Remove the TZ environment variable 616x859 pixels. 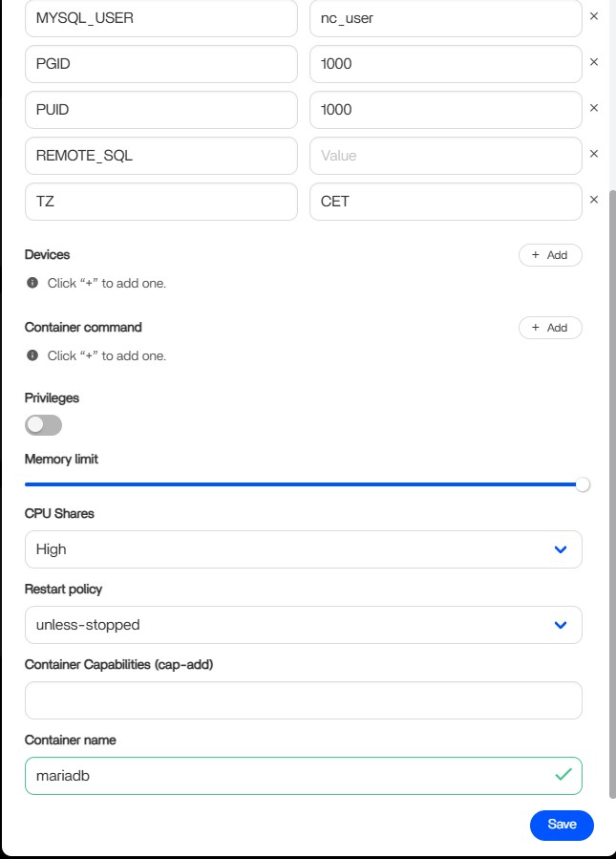(593, 200)
